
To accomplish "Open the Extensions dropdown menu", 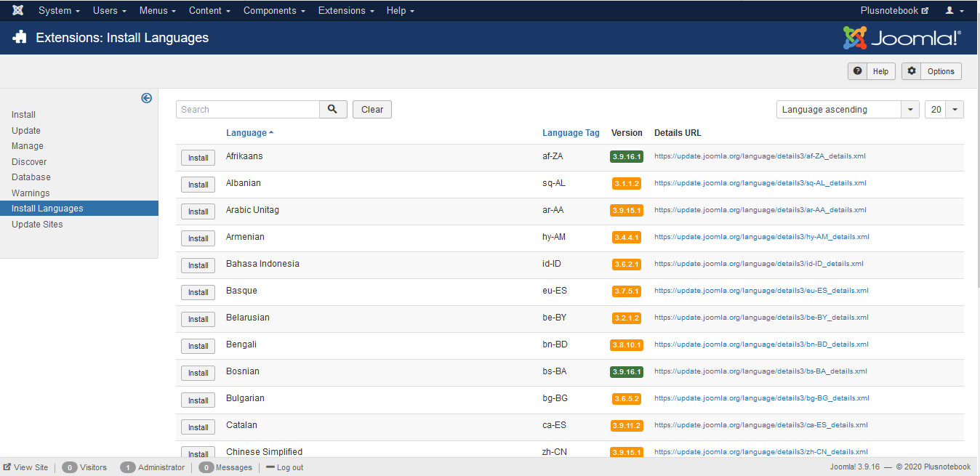I will pyautogui.click(x=346, y=10).
